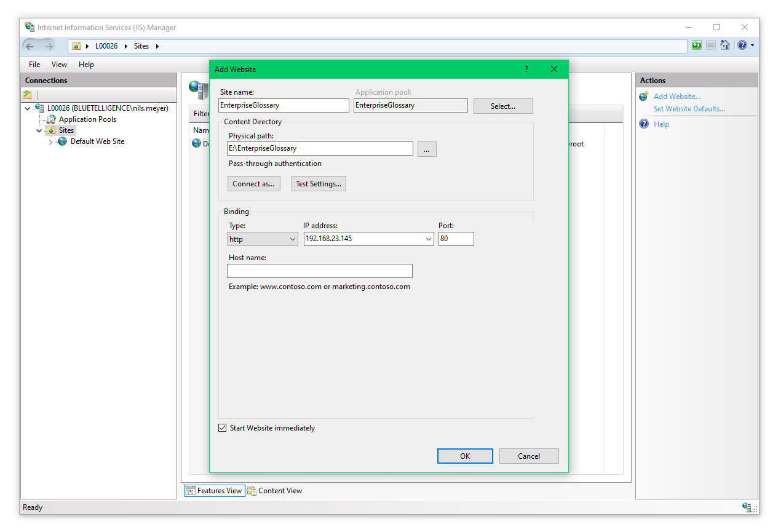This screenshot has height=532, width=778.
Task: Click the Application Pools tree icon
Action: coord(52,119)
